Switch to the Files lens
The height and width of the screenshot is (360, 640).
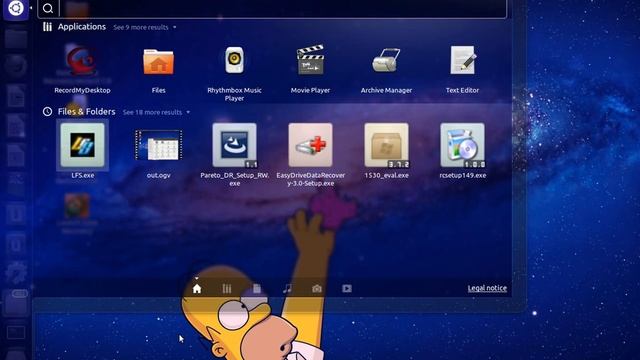tap(257, 289)
